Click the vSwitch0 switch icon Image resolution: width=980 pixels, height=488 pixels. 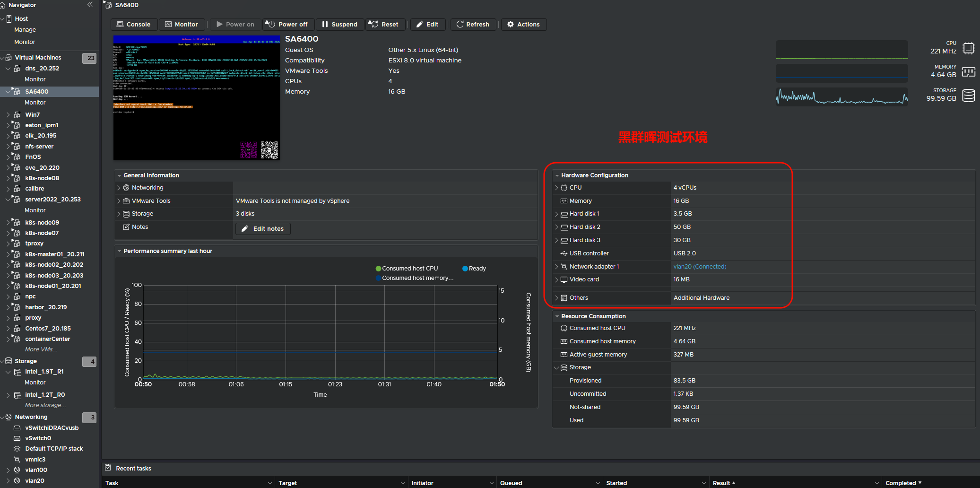17,438
